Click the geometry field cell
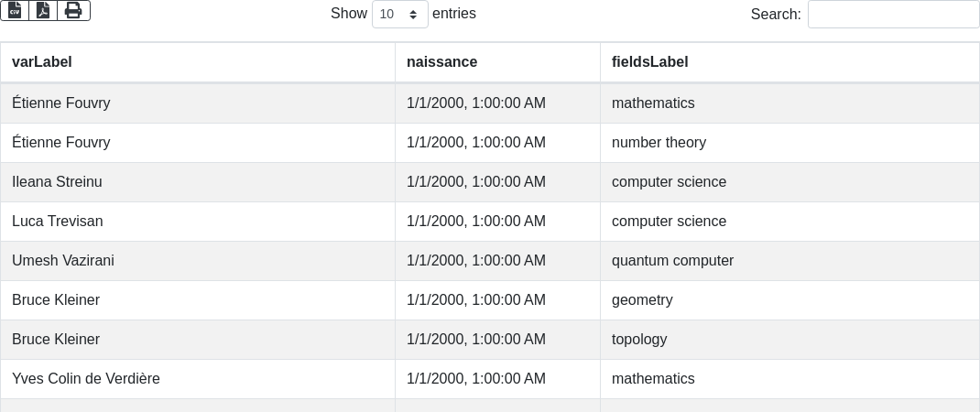This screenshot has width=980, height=412. pyautogui.click(x=642, y=300)
